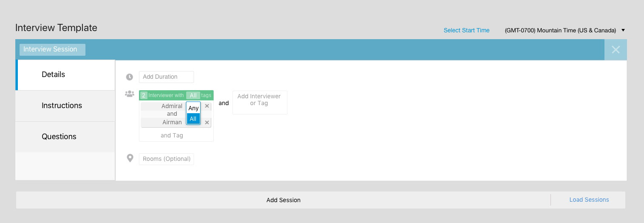This screenshot has height=223, width=644.
Task: Click the interviewers group icon
Action: click(130, 94)
